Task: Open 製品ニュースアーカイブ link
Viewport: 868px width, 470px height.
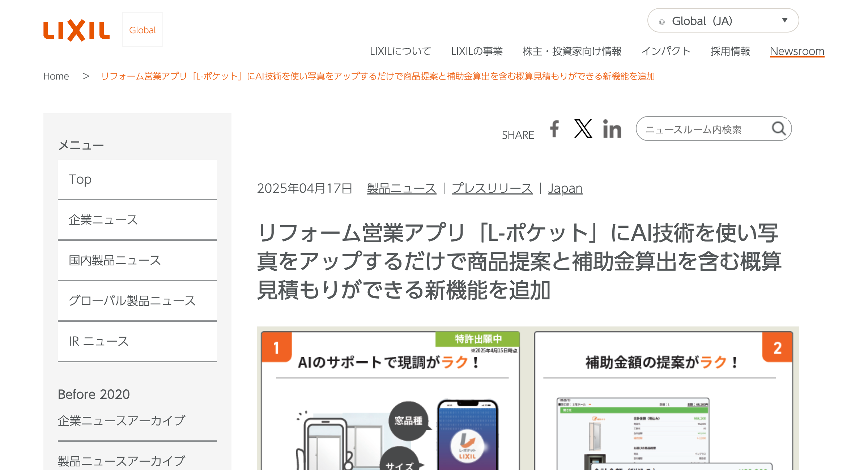Action: 122,461
